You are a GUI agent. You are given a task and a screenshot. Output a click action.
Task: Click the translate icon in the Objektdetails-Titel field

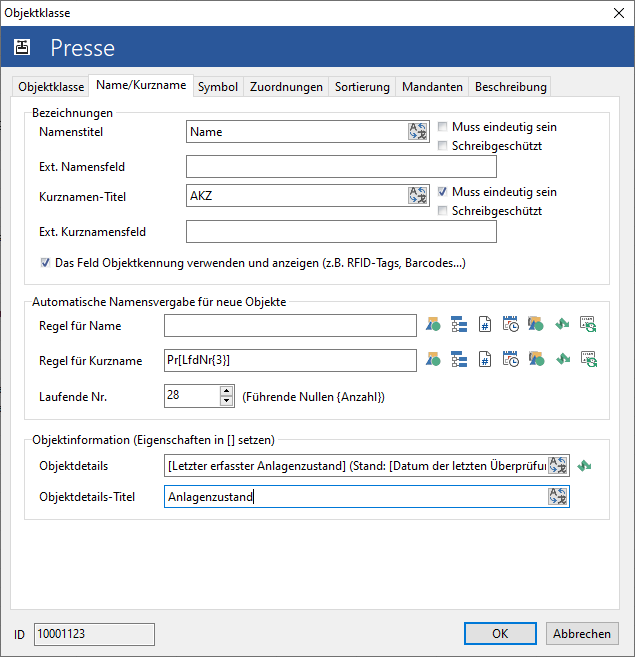tap(558, 497)
